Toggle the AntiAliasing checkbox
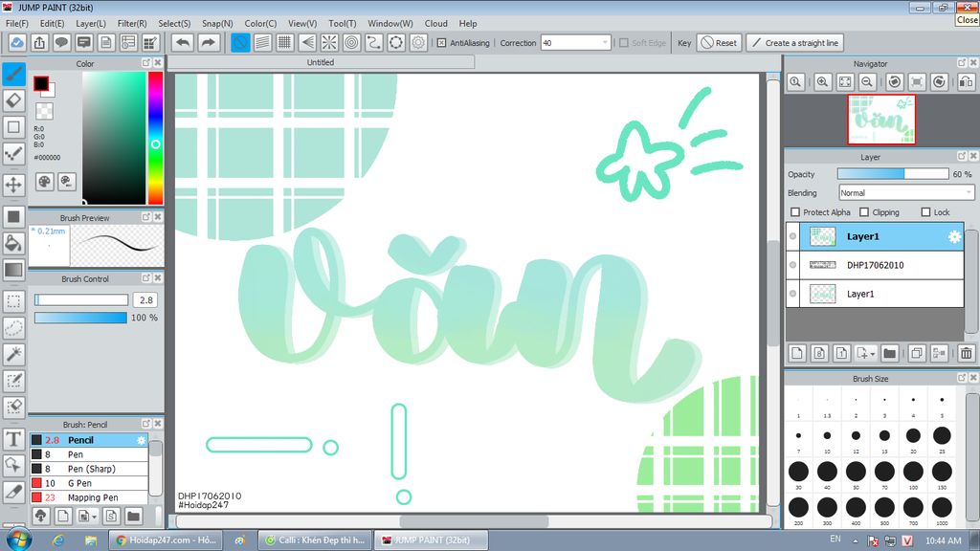This screenshot has height=551, width=980. pos(441,43)
